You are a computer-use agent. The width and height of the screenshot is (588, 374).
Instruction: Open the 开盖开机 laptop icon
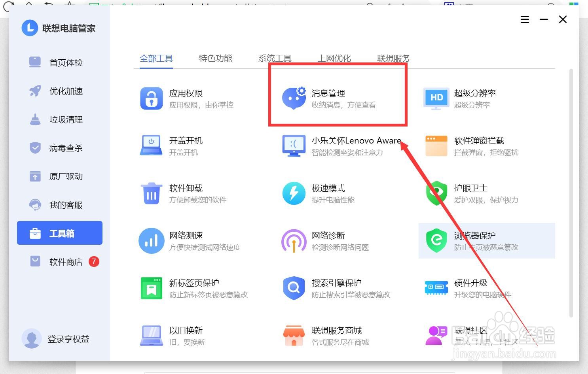pyautogui.click(x=151, y=145)
